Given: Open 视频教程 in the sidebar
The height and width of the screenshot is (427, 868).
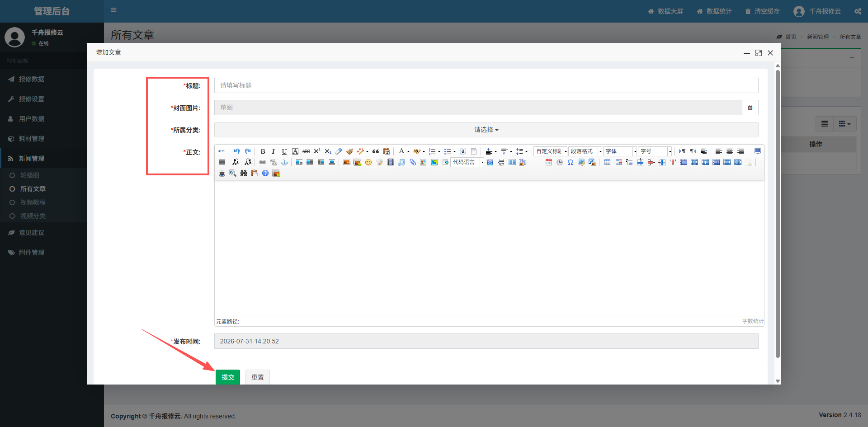Looking at the screenshot, I should click(x=33, y=202).
